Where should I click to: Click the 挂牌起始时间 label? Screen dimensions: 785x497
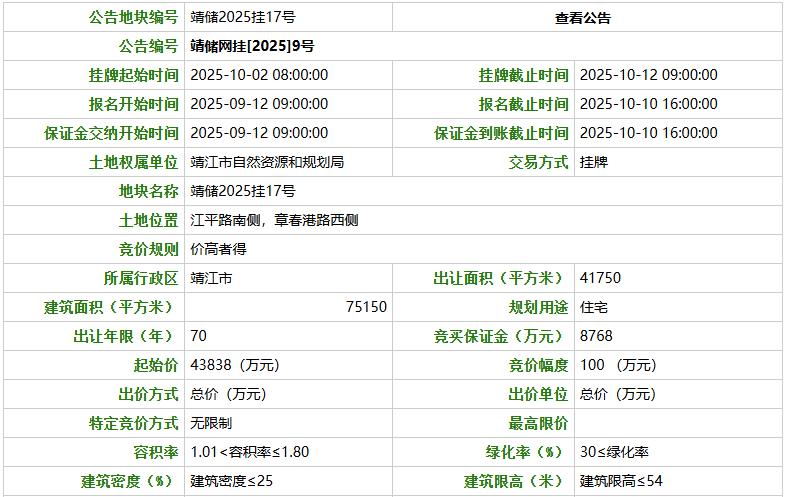pos(134,75)
